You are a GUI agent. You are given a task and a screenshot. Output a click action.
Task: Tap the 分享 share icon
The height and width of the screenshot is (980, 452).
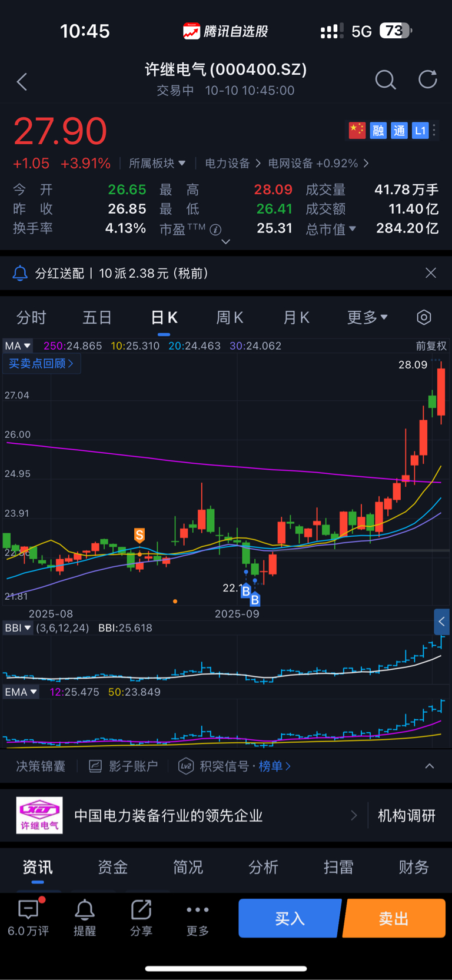click(141, 917)
